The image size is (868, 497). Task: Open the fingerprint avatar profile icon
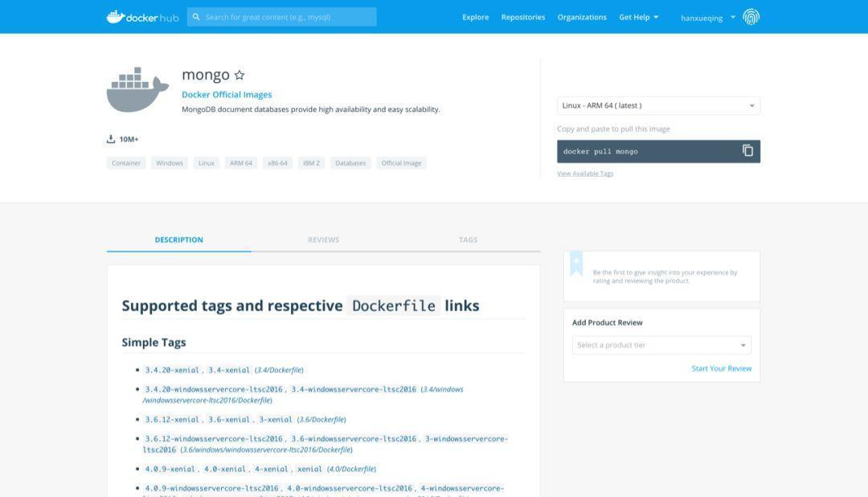(x=751, y=17)
